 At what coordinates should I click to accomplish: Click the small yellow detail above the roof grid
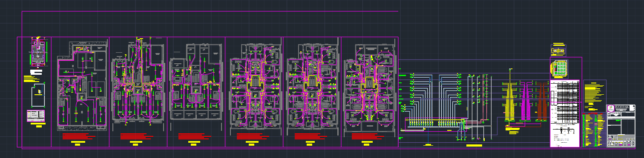coord(558,50)
